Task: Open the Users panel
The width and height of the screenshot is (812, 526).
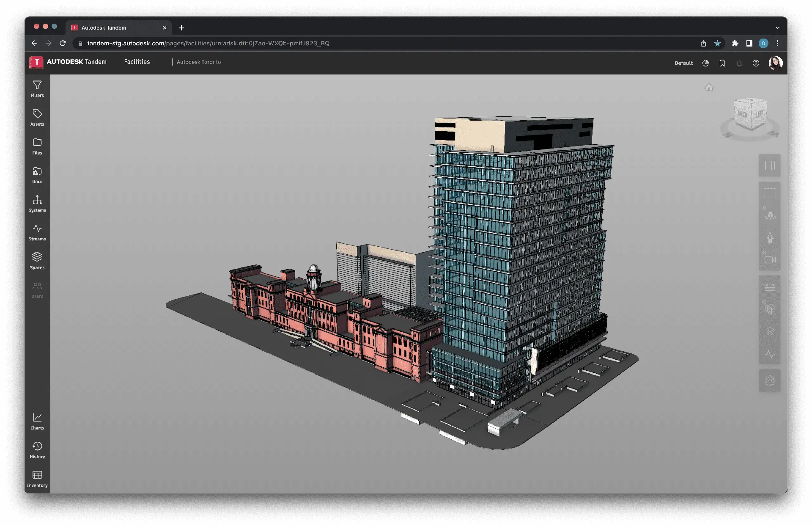Action: (x=37, y=290)
